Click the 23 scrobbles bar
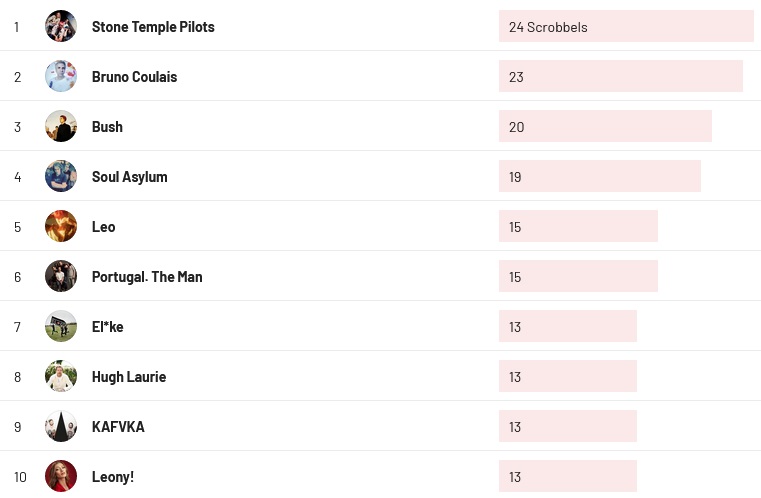This screenshot has width=761, height=498. pos(620,77)
